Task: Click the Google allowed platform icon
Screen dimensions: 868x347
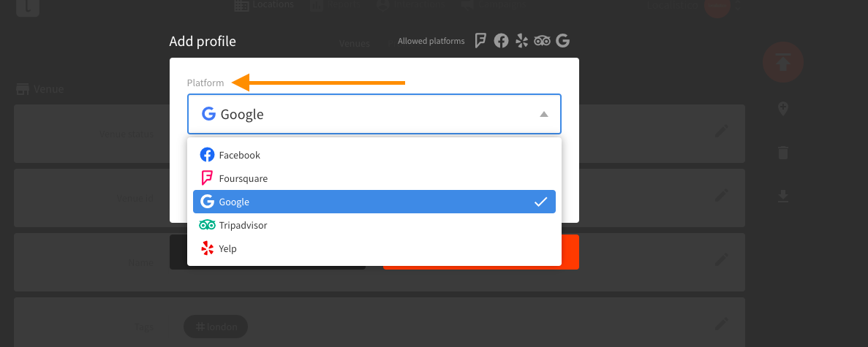Action: [562, 40]
